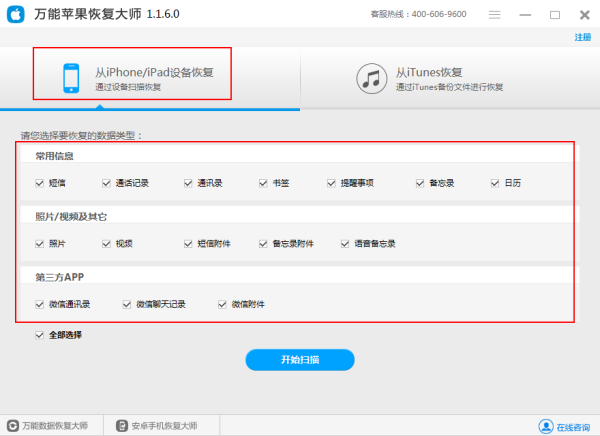Click the 在线咨询 user avatar icon

pyautogui.click(x=546, y=426)
